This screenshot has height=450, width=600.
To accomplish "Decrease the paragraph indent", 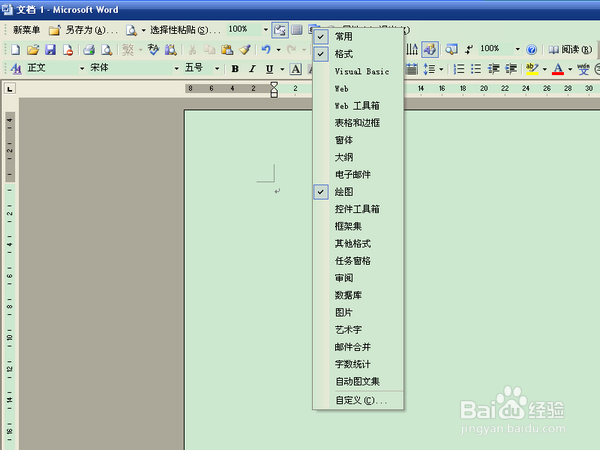I will click(x=494, y=69).
